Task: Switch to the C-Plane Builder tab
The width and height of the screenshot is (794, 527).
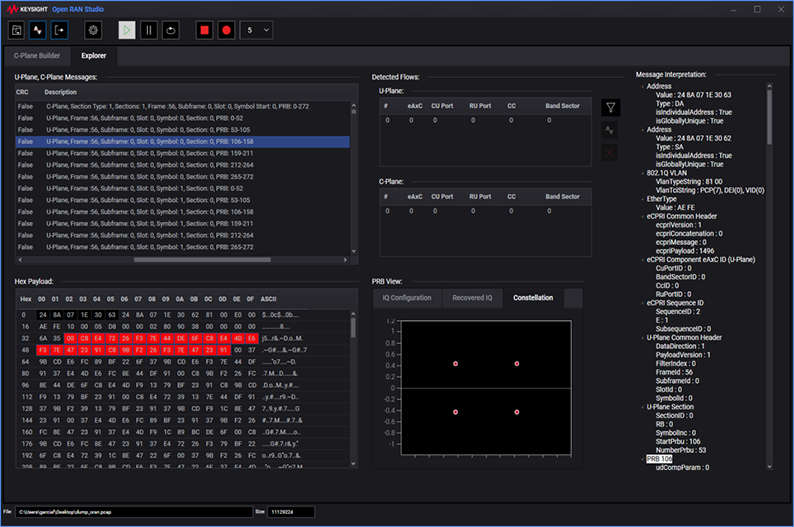Action: [37, 56]
